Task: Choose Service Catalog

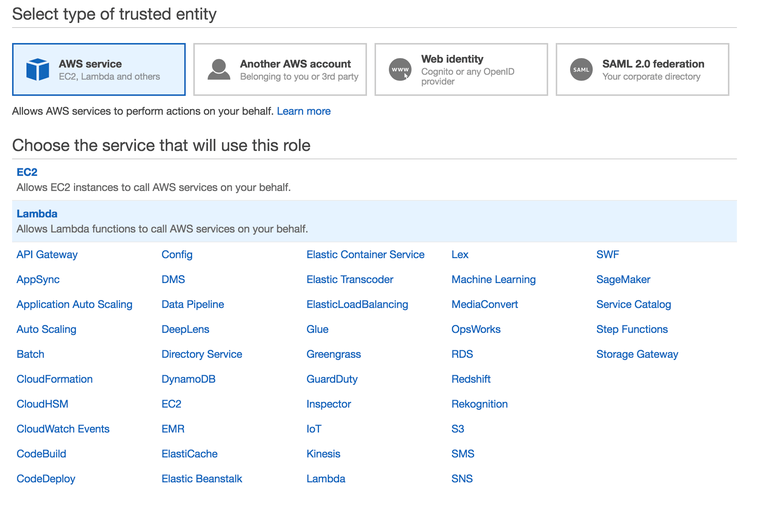Action: point(634,304)
